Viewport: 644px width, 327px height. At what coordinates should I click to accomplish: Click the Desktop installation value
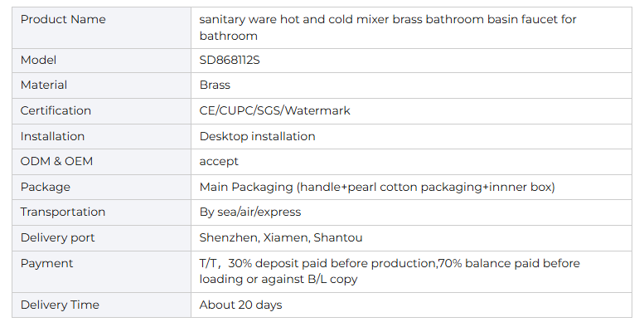click(x=258, y=137)
